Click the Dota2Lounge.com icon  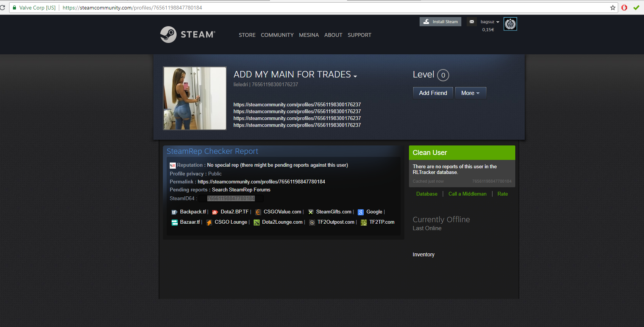click(x=257, y=223)
